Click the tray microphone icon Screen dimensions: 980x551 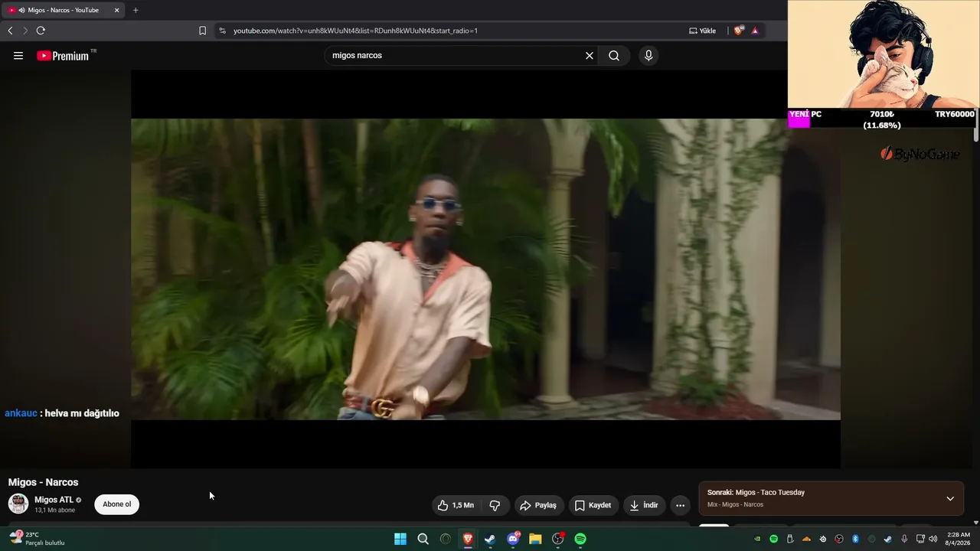[x=904, y=539]
